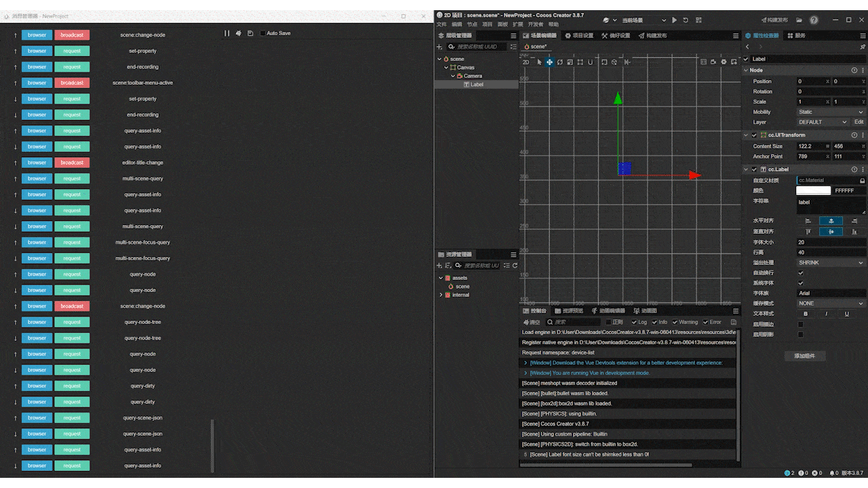Play the current scene preview

(x=674, y=20)
